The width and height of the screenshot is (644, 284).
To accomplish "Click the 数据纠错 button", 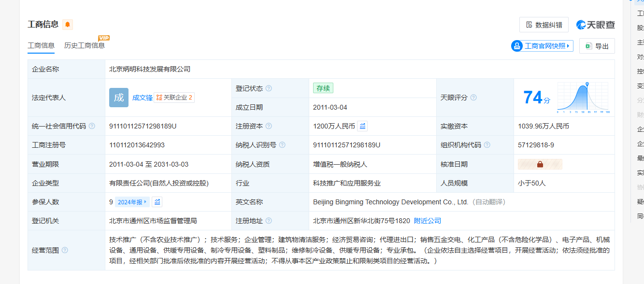I will (544, 25).
